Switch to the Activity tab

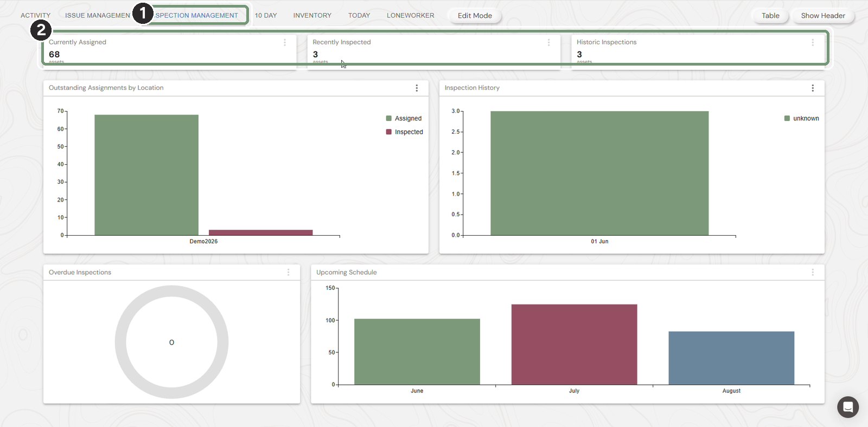35,15
